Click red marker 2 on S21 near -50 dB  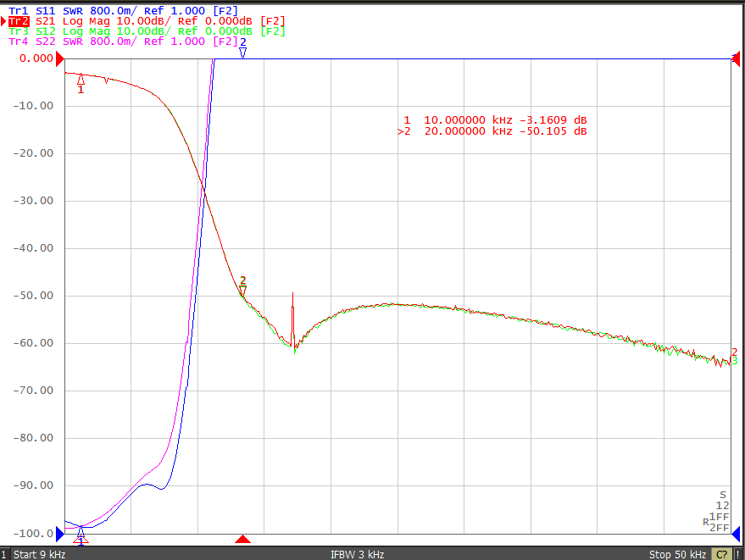242,290
